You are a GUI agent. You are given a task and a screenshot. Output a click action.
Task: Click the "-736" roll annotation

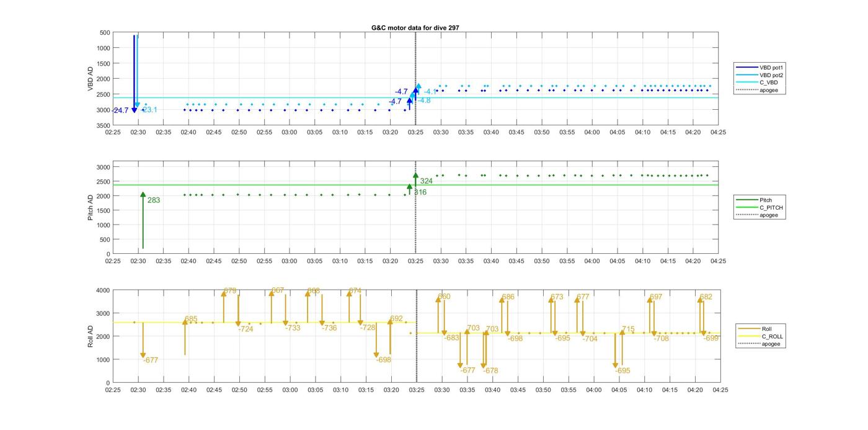click(329, 328)
